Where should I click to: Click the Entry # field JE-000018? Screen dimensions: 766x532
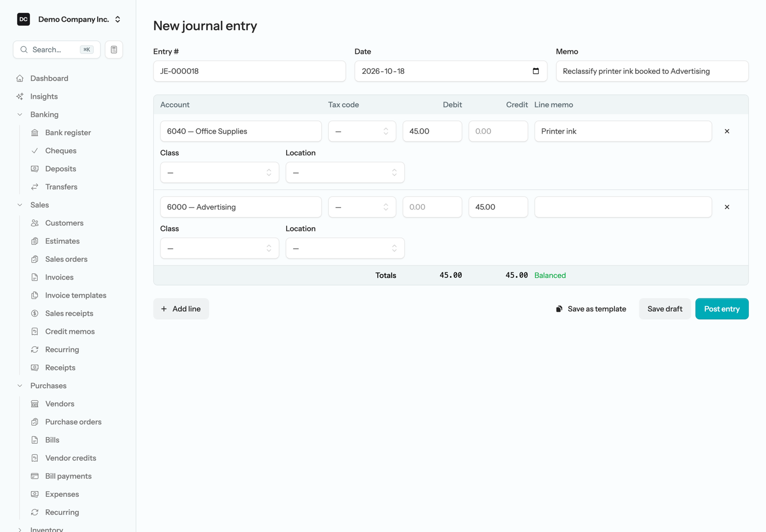[249, 71]
